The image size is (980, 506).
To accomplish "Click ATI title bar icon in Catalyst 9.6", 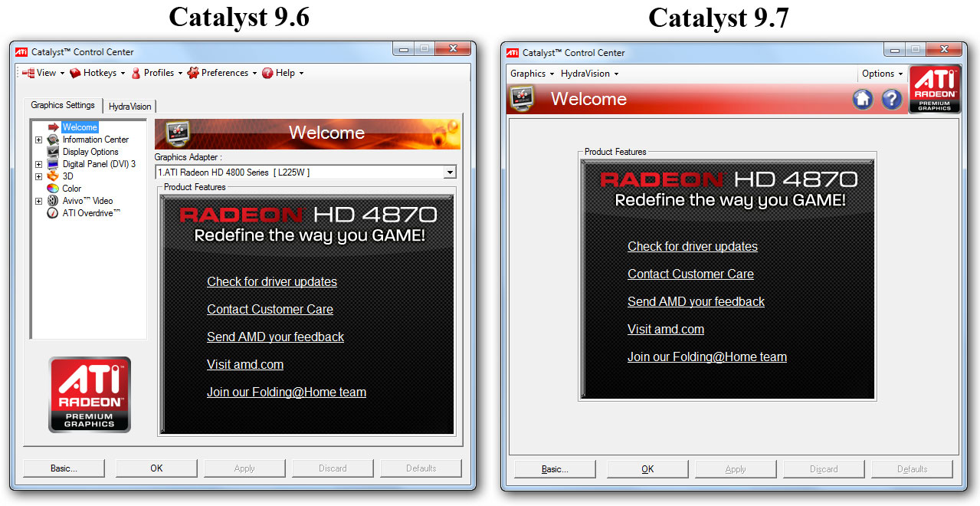I will [21, 52].
